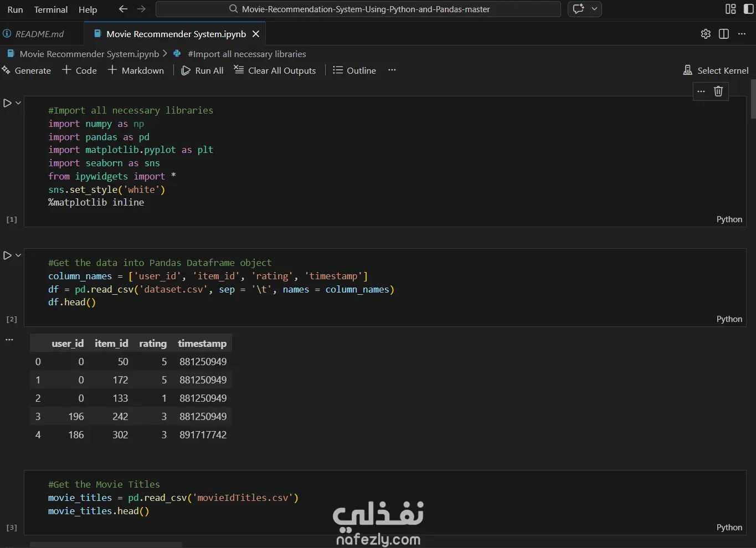Toggle the secondary side bar icon
756x548 pixels.
click(x=748, y=9)
